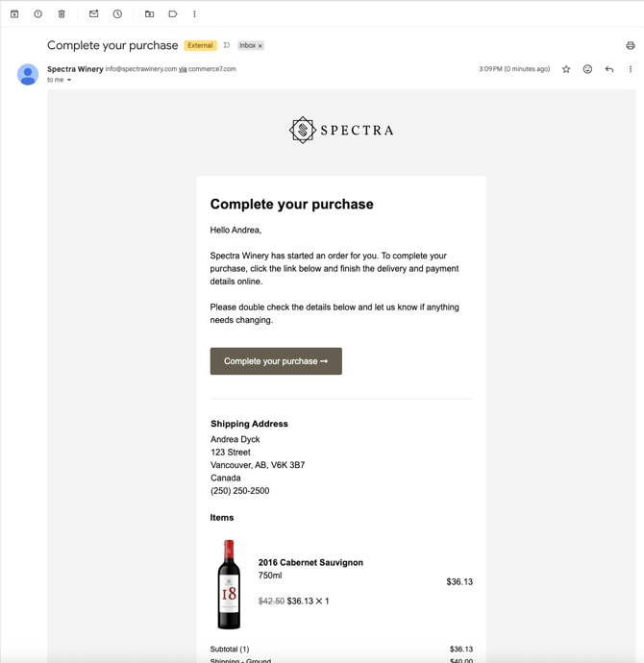Add an emoji reaction to the message
The height and width of the screenshot is (663, 644).
pos(587,69)
